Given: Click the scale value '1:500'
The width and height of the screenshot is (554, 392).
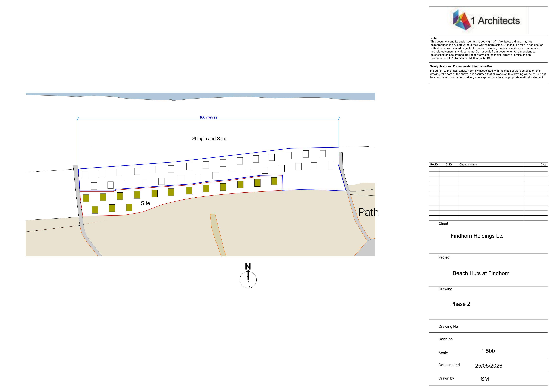Looking at the screenshot, I should [x=488, y=351].
